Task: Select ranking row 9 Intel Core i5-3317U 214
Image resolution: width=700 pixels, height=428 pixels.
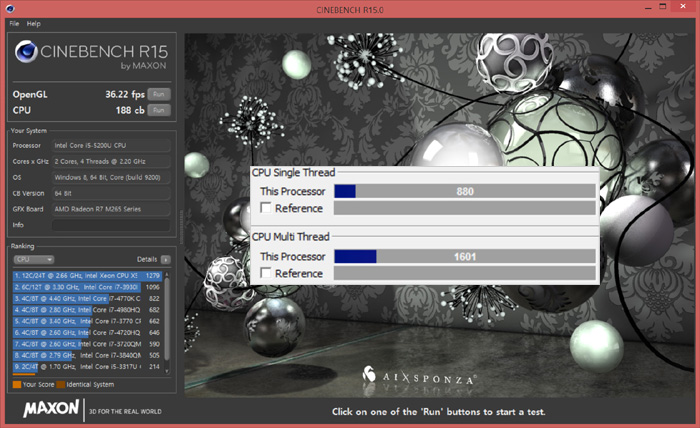Action: 87,367
